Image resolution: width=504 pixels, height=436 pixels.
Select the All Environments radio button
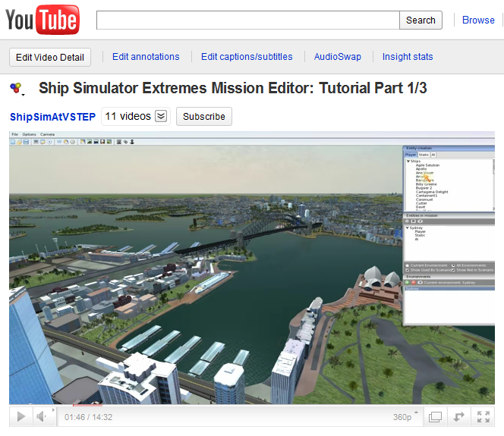(x=453, y=265)
